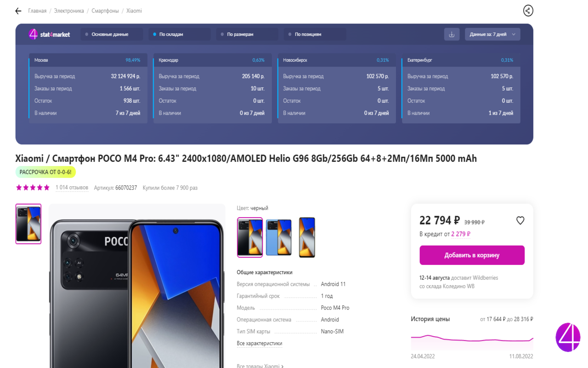Click the share icon at top right

[x=527, y=10]
